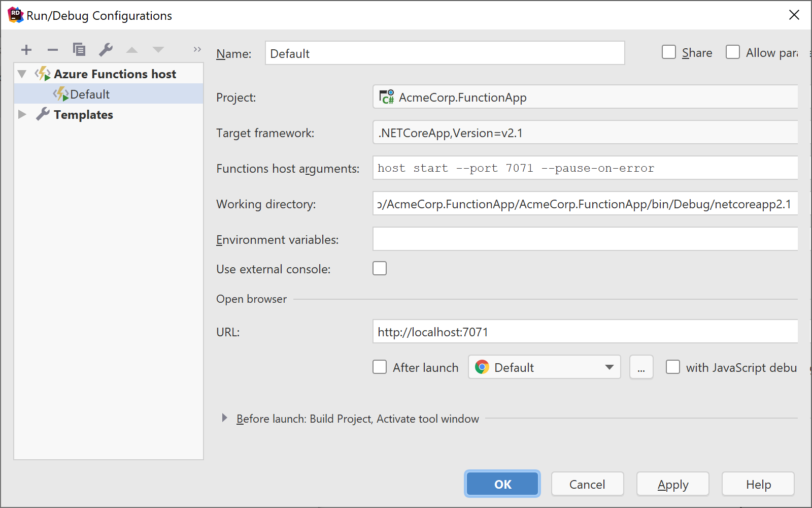Click the C# project icon beside AcmeCorp.FunctionApp
Screen dimensions: 812x508
coord(387,97)
